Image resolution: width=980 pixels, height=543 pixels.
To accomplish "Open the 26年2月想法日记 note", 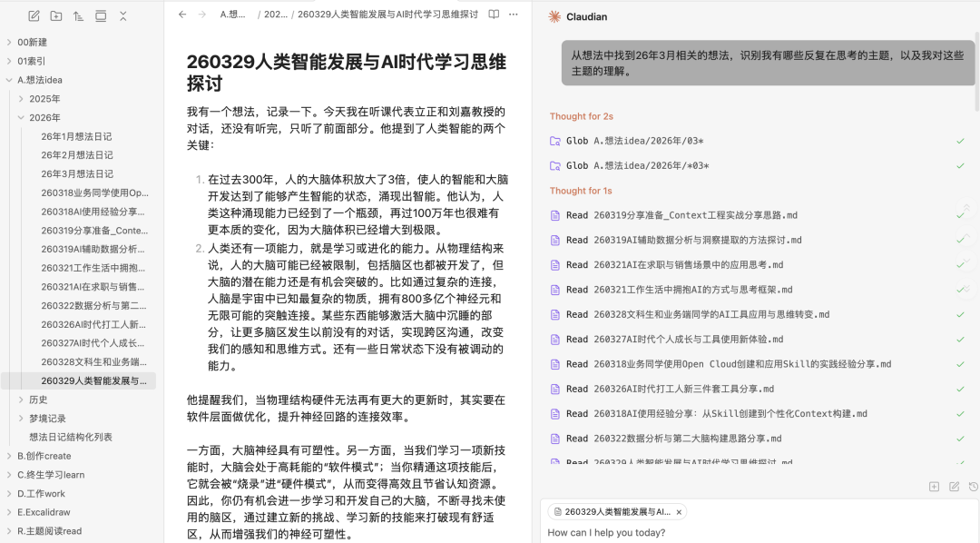I will point(78,155).
